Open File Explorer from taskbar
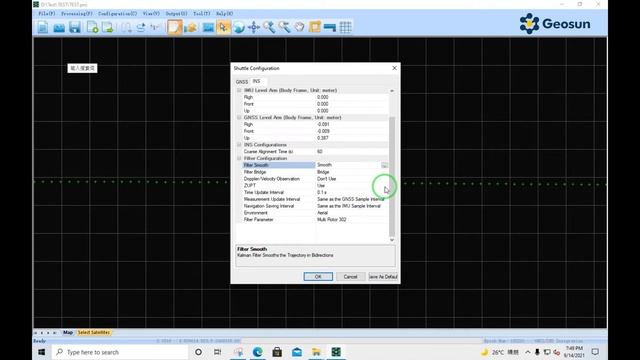640x360 pixels. [316, 352]
